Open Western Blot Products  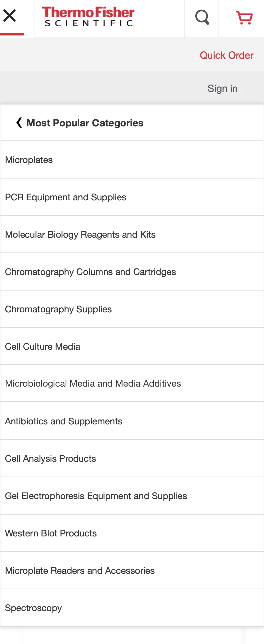[x=51, y=533]
